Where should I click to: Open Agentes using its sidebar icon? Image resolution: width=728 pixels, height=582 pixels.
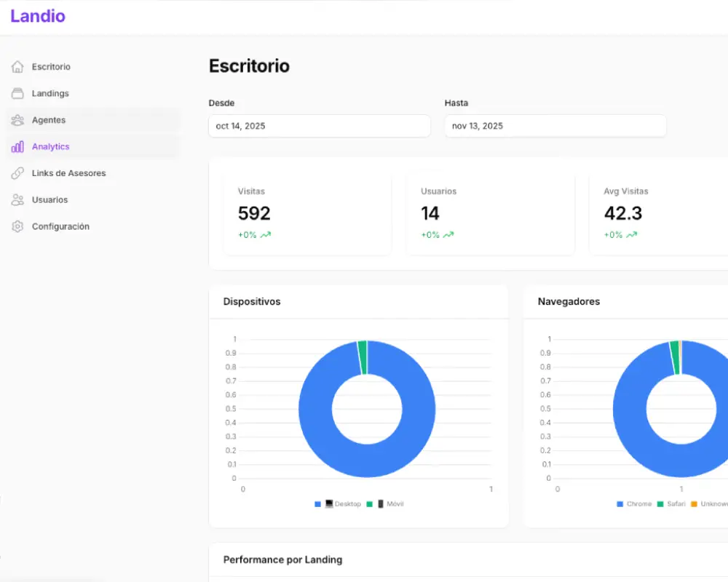(17, 119)
